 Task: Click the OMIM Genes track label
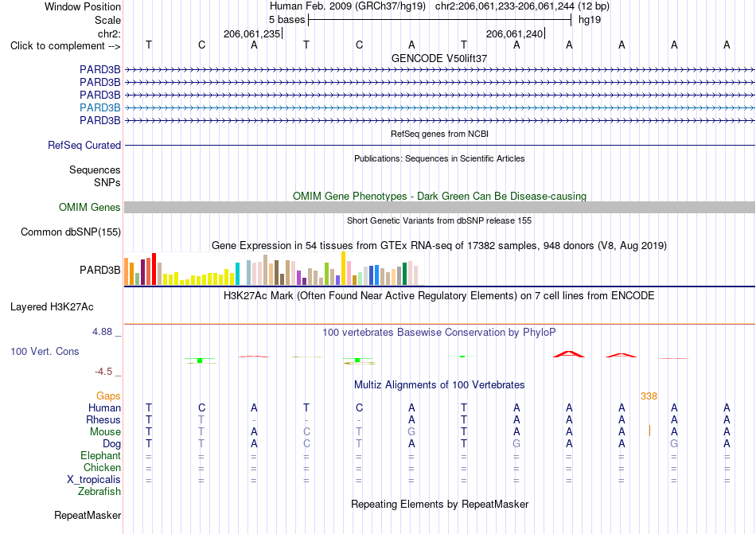point(89,207)
